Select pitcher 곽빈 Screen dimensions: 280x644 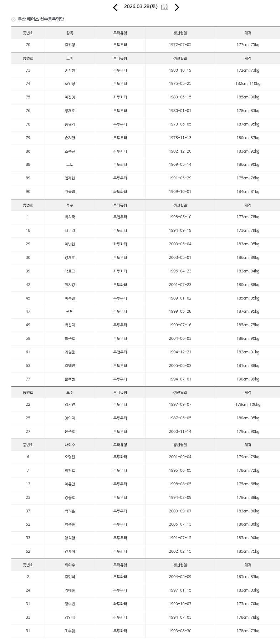pos(70,312)
